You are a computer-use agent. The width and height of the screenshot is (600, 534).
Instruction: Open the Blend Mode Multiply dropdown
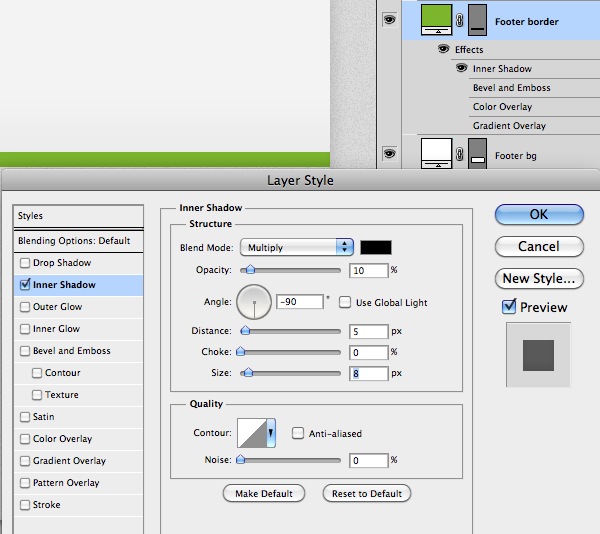click(297, 247)
